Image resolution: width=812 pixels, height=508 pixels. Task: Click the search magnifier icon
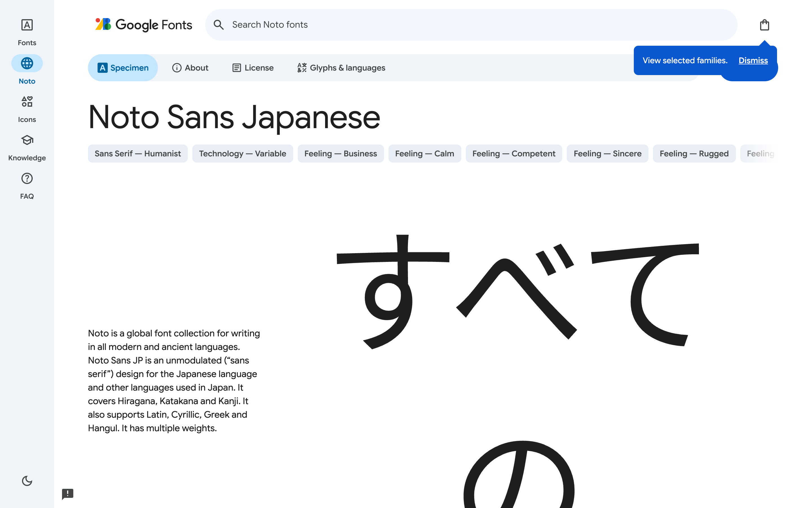click(x=219, y=25)
